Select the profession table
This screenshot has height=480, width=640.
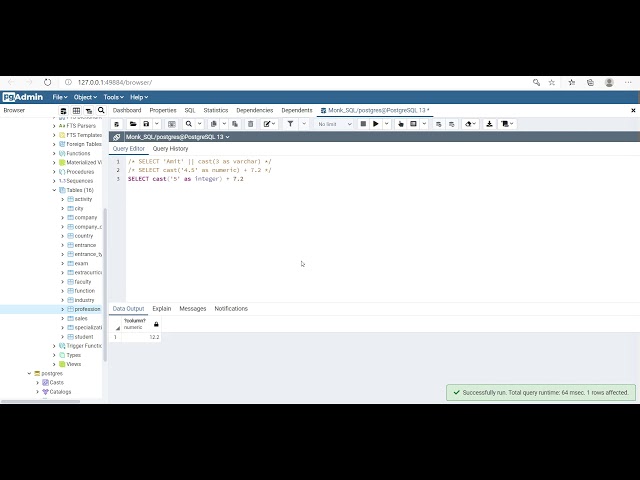87,309
